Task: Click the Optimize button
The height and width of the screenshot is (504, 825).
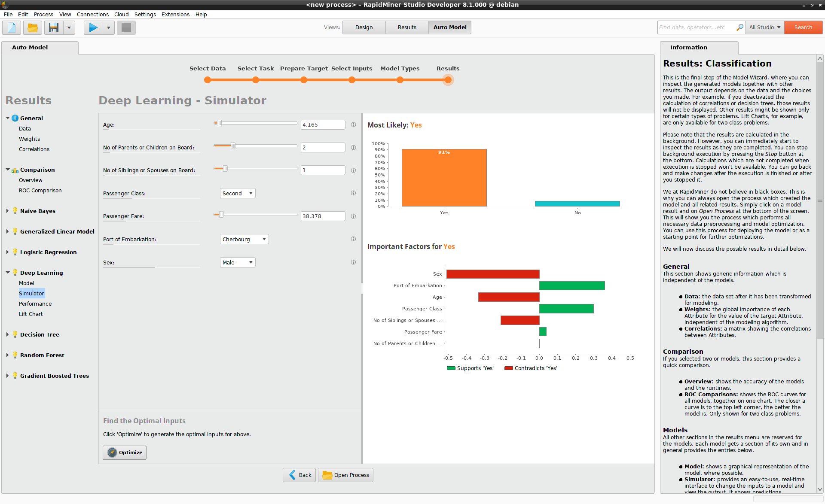Action: 125,452
